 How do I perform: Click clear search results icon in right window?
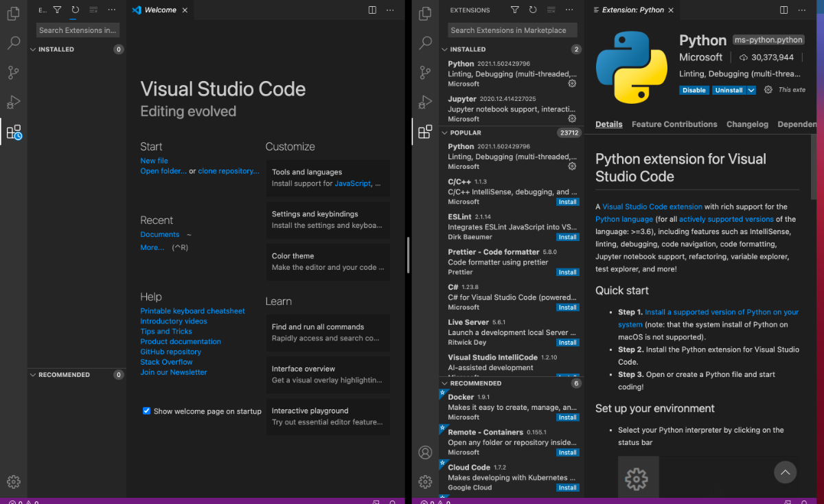[x=551, y=10]
